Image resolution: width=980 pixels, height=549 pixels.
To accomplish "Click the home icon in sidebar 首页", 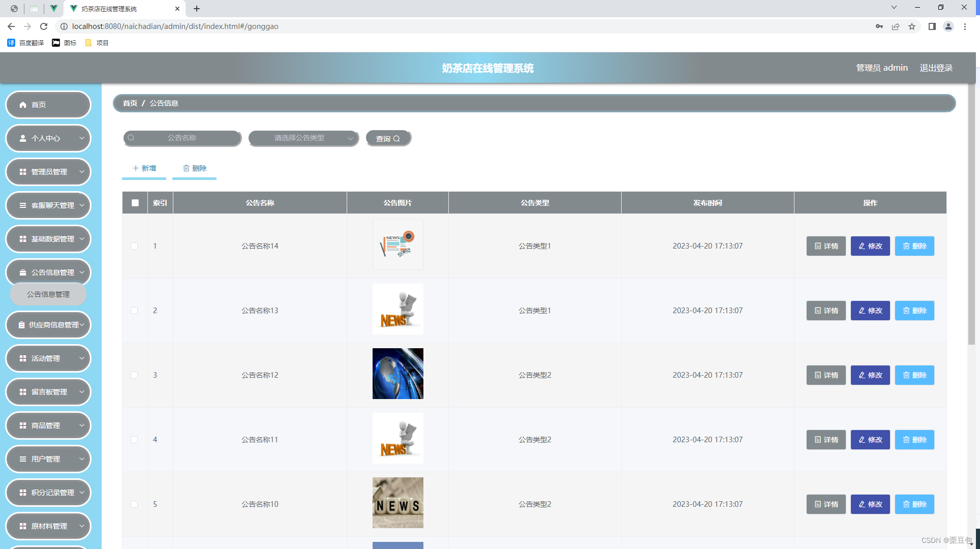I will tap(23, 105).
